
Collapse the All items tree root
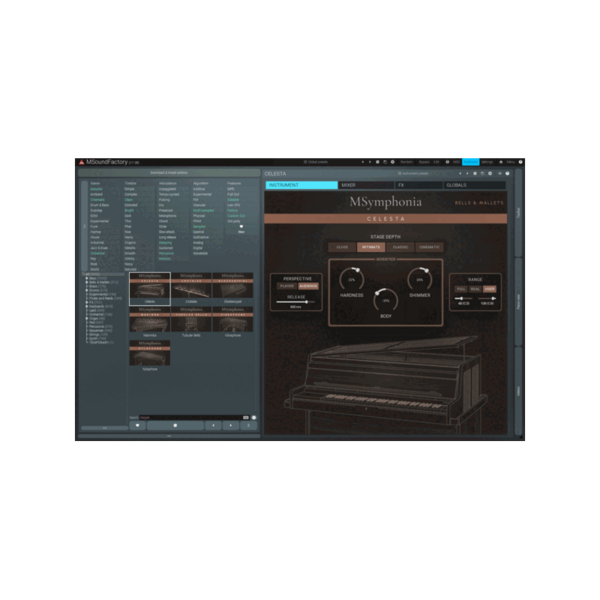[83, 274]
